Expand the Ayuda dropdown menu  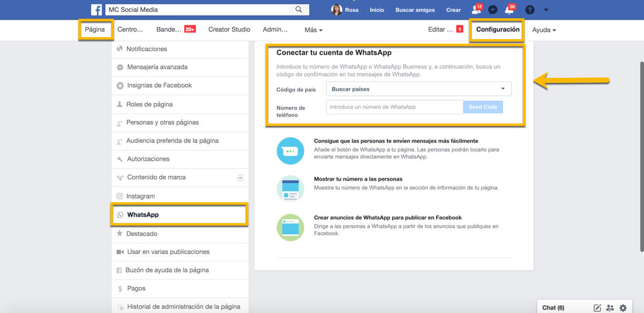tap(544, 30)
